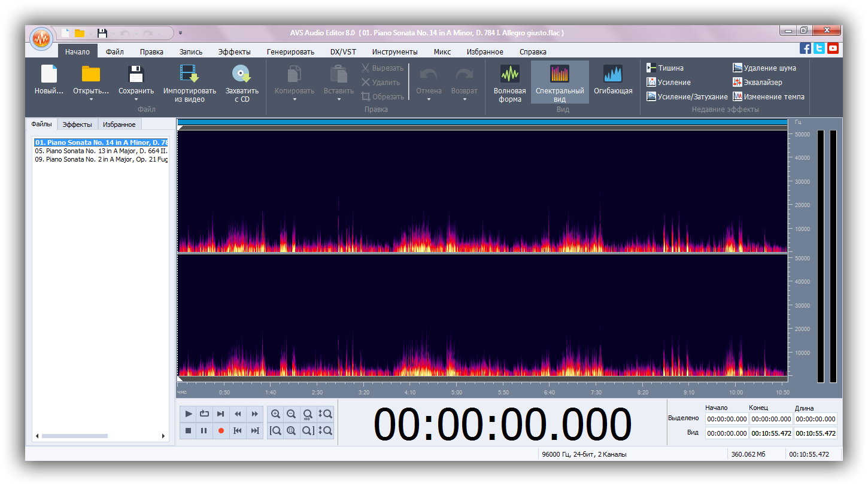The width and height of the screenshot is (868, 486).
Task: Click Захватить с CD icon
Action: click(x=241, y=74)
